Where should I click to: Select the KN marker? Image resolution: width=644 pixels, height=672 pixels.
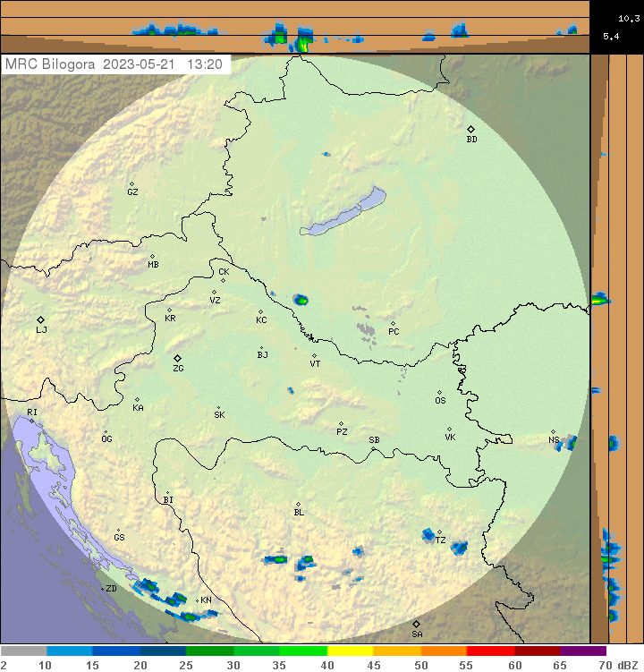[198, 600]
